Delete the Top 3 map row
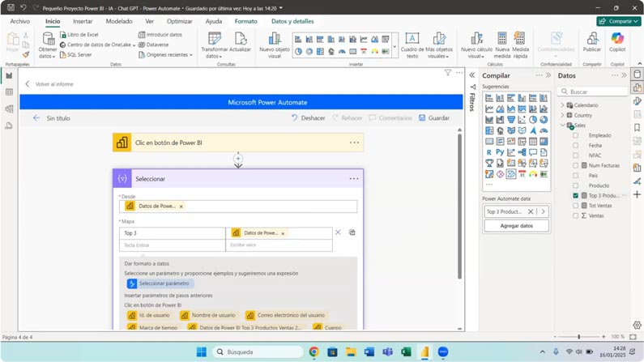644x362 pixels. [x=338, y=232]
